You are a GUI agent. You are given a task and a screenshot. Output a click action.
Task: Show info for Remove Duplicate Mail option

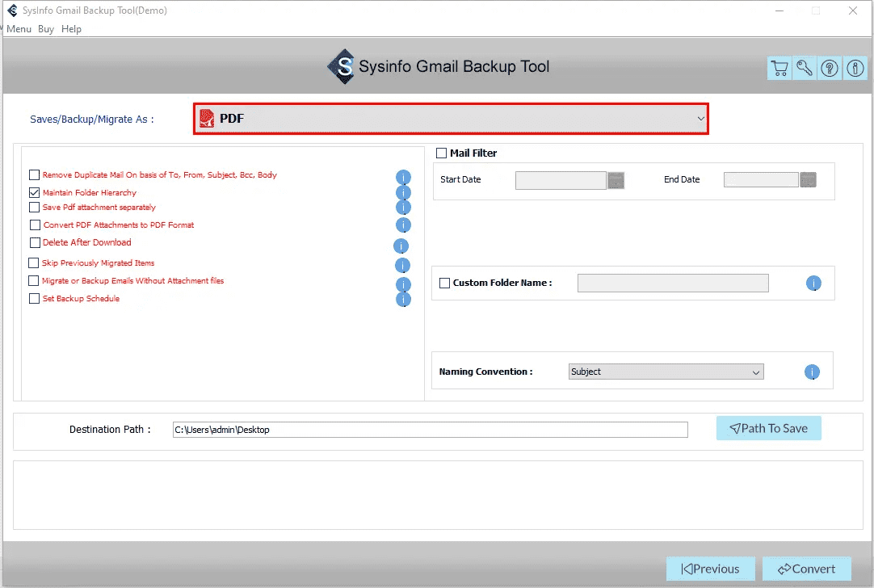403,177
